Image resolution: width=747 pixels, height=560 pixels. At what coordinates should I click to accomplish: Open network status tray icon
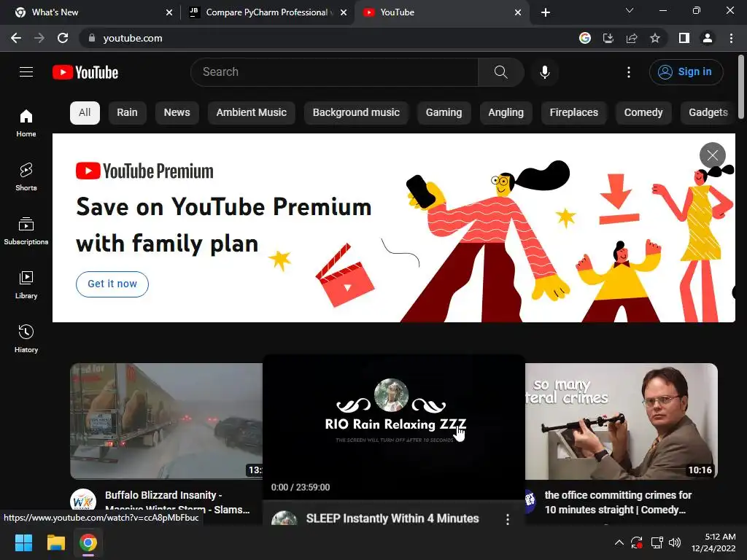[657, 542]
